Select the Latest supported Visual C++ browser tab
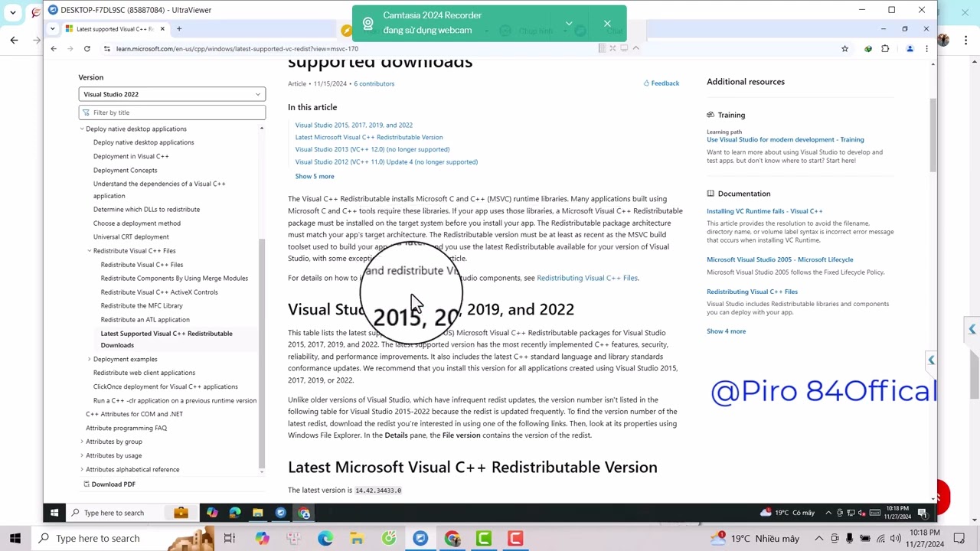980x551 pixels. pos(115,29)
